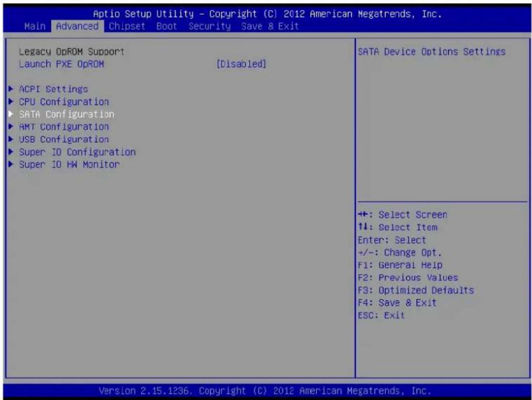Open the Security tab
The width and height of the screenshot is (532, 400).
click(209, 26)
